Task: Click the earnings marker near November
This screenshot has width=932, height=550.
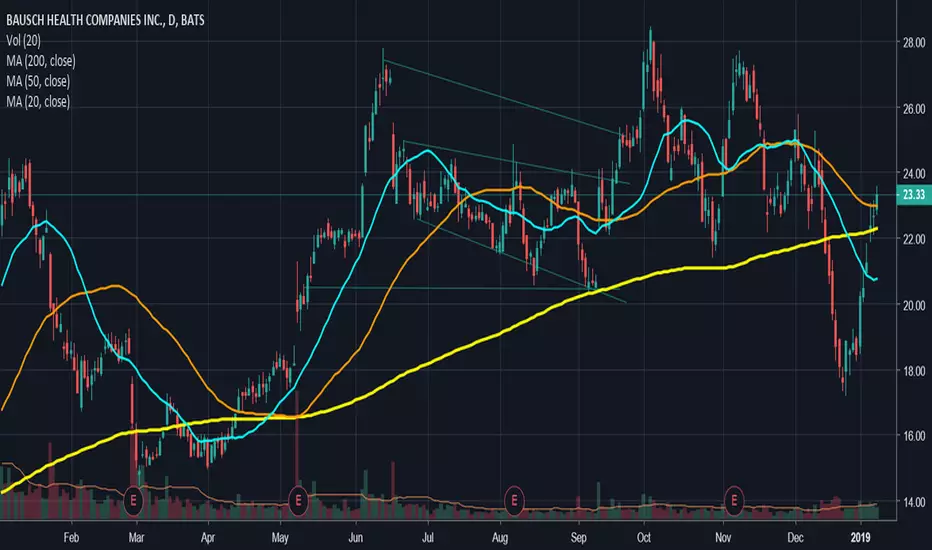Action: coord(734,501)
